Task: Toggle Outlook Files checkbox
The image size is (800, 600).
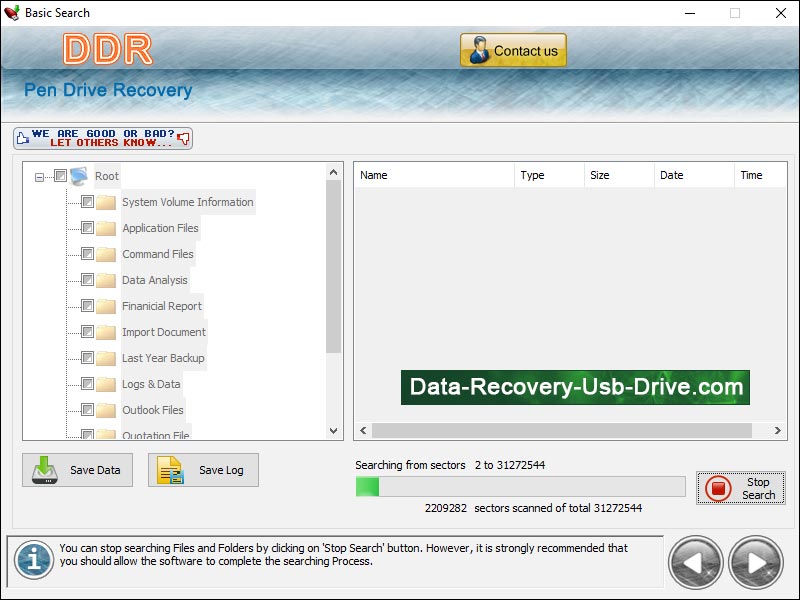Action: point(87,410)
